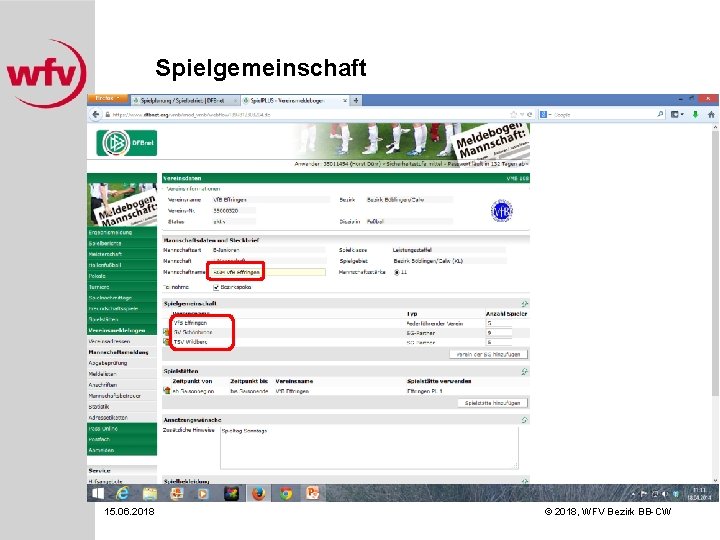This screenshot has width=720, height=540.
Task: Open the bookmarks menu dropdown button
Action: (x=677, y=114)
